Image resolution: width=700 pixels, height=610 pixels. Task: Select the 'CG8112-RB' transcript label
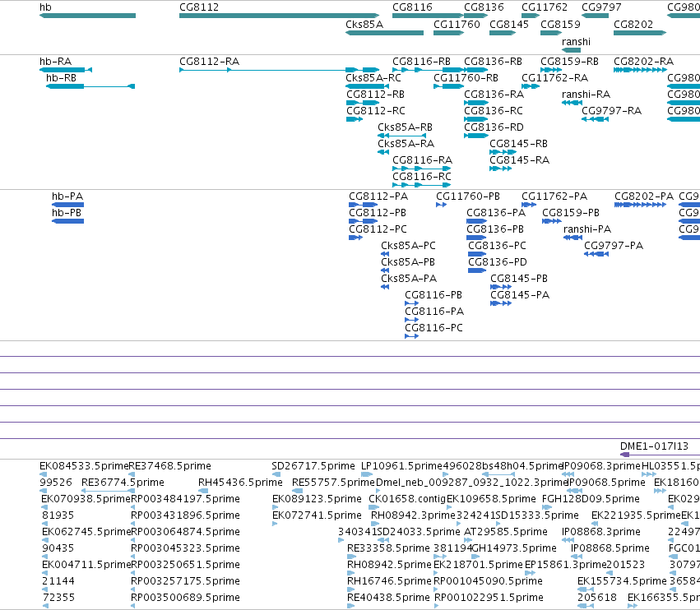tap(375, 95)
